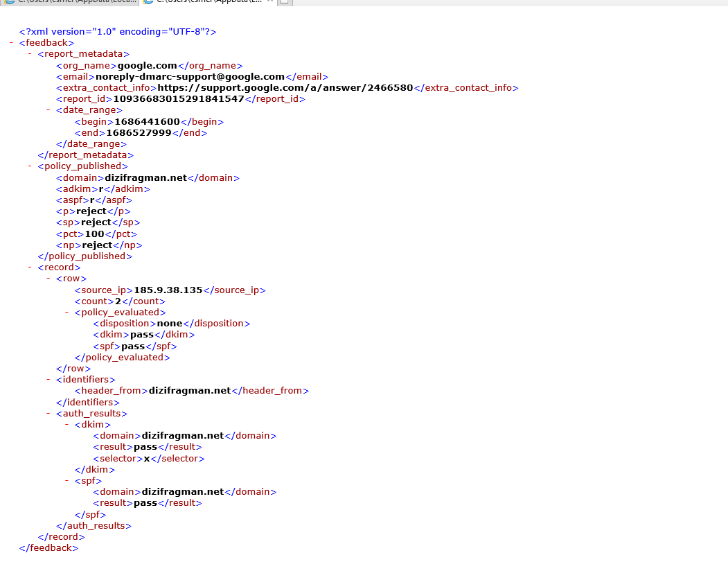Click dizifragman.net domain in policy_published
Viewport: 728px width, 571px height.
click(145, 178)
